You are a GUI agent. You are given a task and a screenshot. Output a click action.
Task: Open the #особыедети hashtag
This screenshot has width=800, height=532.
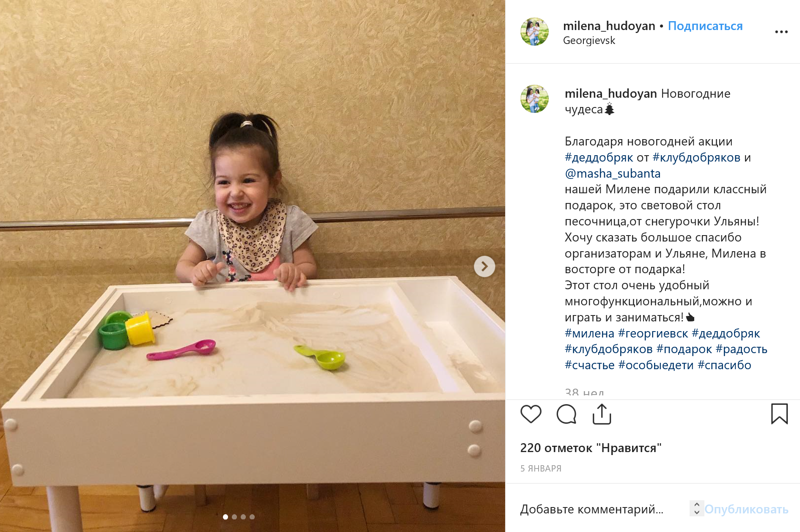(x=656, y=365)
